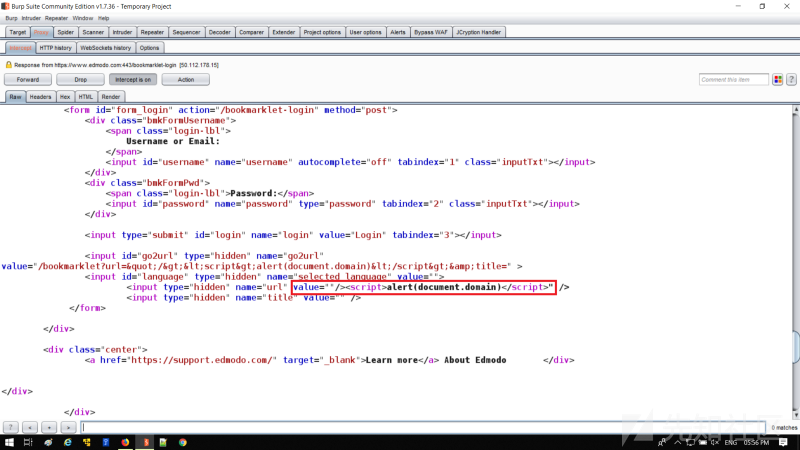Open the highlight color picker icon
This screenshot has height=450, width=800.
pyautogui.click(x=778, y=80)
